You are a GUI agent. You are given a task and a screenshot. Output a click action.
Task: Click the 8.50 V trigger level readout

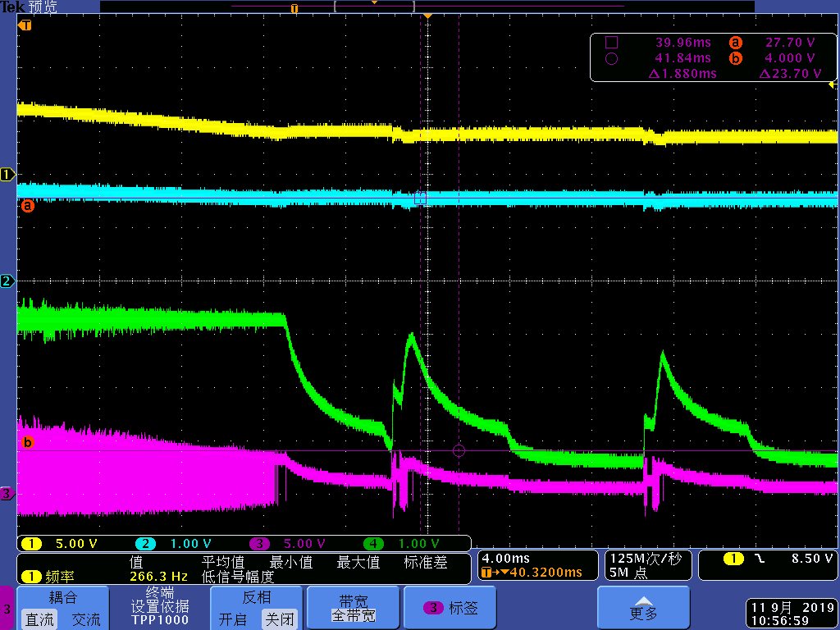812,559
